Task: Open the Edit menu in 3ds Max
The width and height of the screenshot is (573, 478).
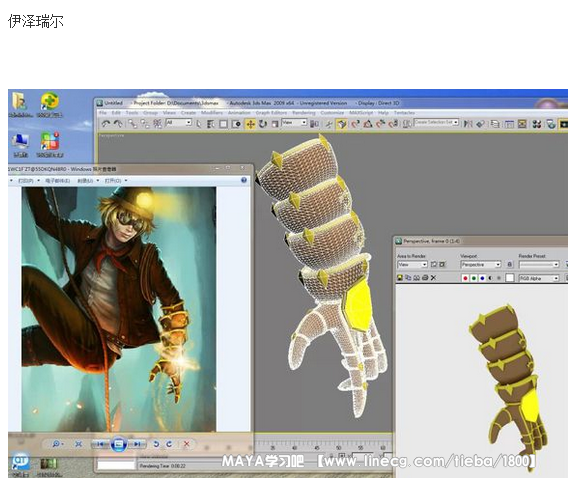Action: point(116,113)
